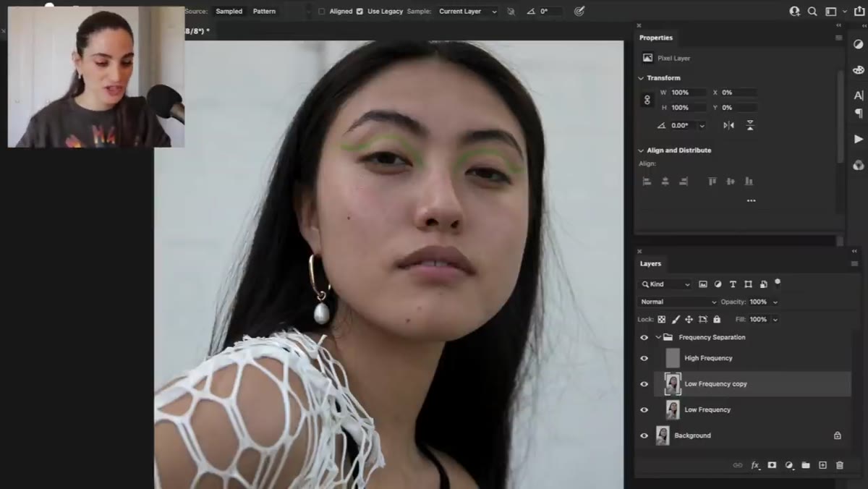868x489 pixels.
Task: Open the Channels icon at bottom of side dock
Action: (859, 165)
